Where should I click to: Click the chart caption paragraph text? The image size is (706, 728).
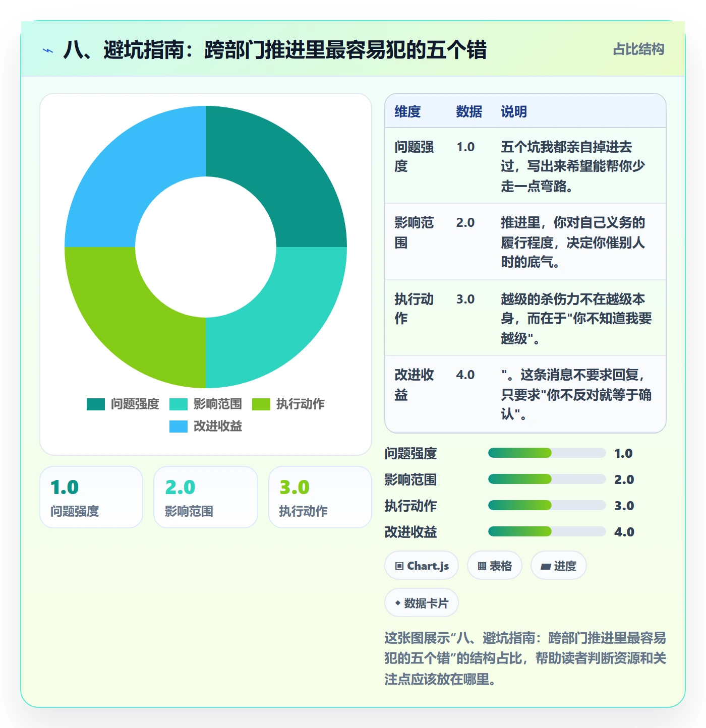click(525, 658)
